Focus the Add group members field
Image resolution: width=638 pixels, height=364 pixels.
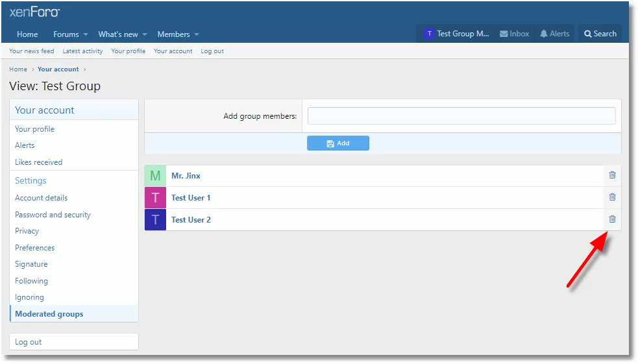click(461, 116)
